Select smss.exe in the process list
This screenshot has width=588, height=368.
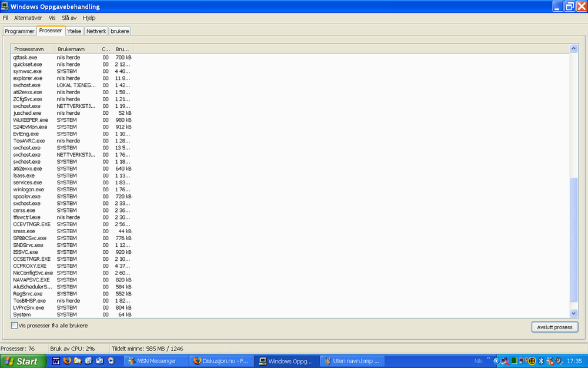[72, 231]
